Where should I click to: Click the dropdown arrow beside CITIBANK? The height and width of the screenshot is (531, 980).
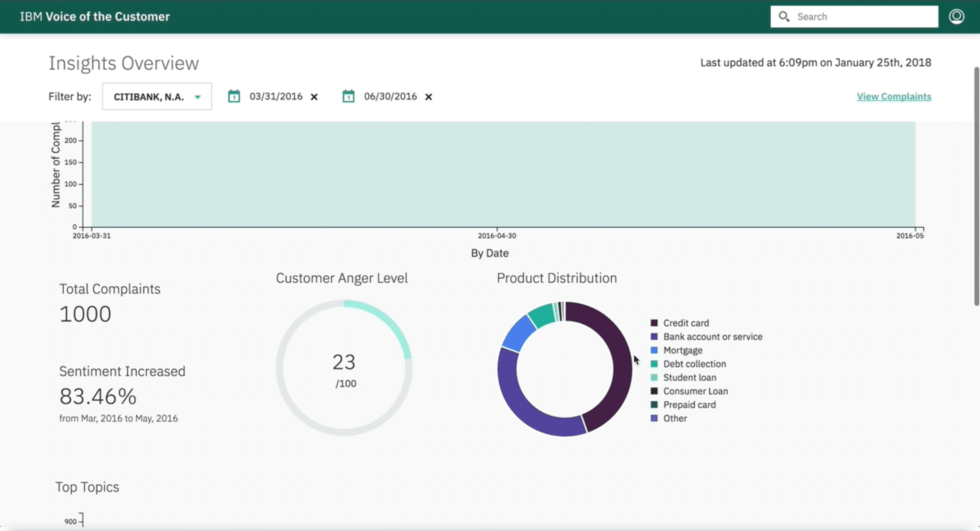tap(198, 97)
